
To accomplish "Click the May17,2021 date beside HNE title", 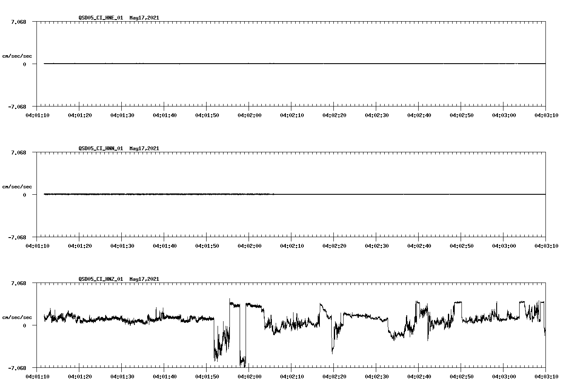I will tap(143, 18).
